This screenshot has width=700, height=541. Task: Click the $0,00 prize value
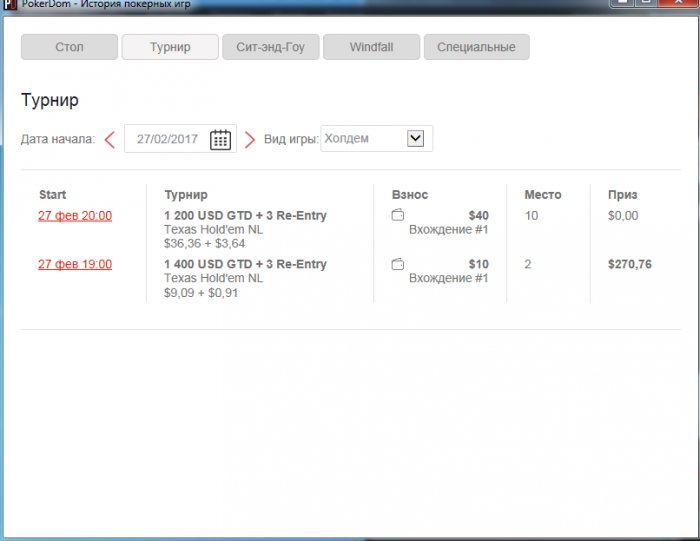pos(623,216)
